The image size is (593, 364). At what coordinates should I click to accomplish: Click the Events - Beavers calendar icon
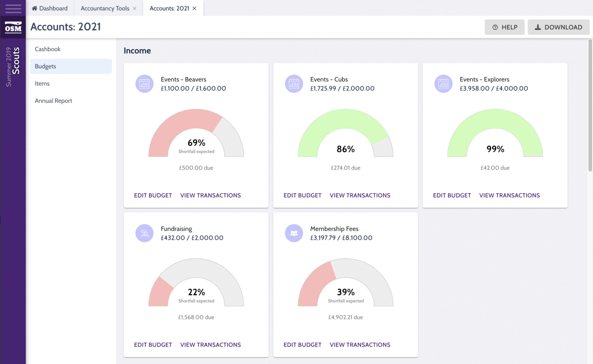[x=144, y=84]
